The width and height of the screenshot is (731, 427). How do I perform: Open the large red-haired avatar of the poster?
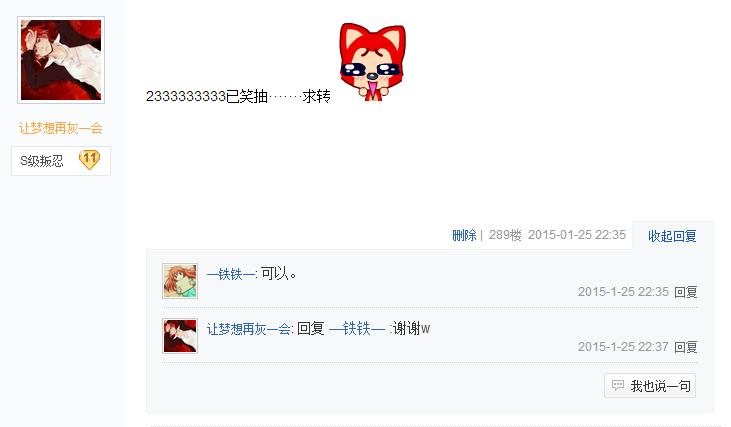click(x=61, y=60)
